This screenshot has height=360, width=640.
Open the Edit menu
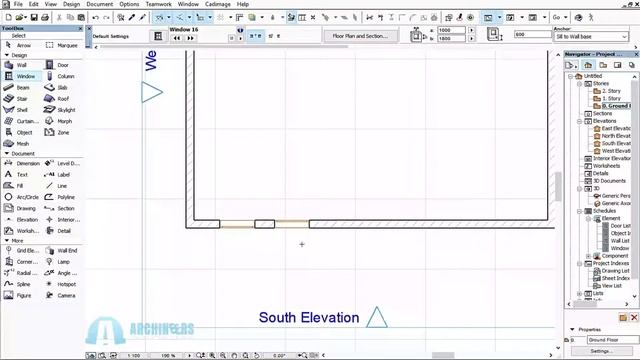coord(33,4)
